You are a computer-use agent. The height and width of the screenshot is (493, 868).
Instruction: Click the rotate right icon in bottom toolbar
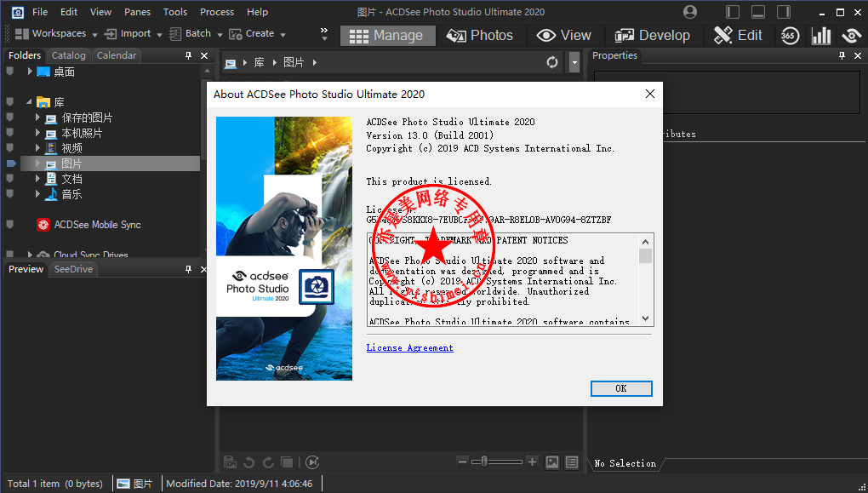(x=268, y=462)
